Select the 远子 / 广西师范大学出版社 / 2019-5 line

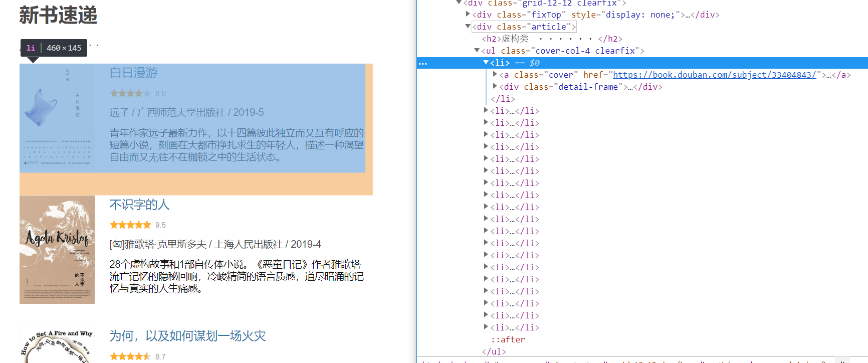tap(186, 112)
